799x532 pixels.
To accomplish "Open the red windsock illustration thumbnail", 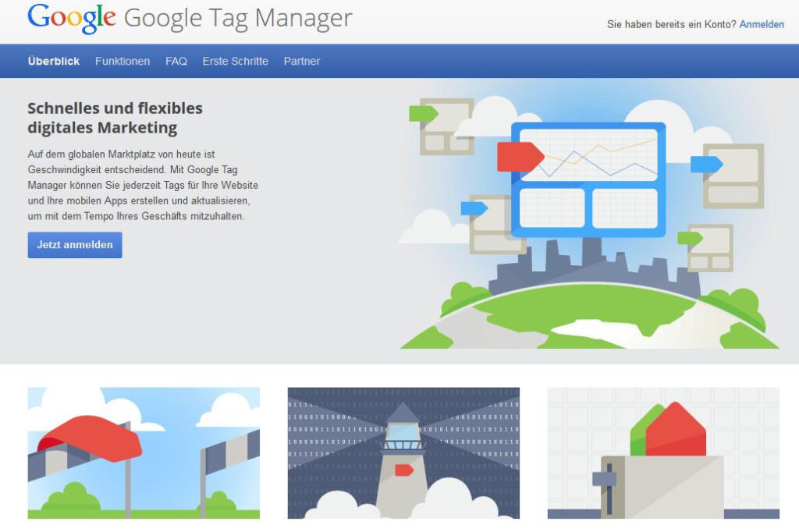I will click(144, 452).
